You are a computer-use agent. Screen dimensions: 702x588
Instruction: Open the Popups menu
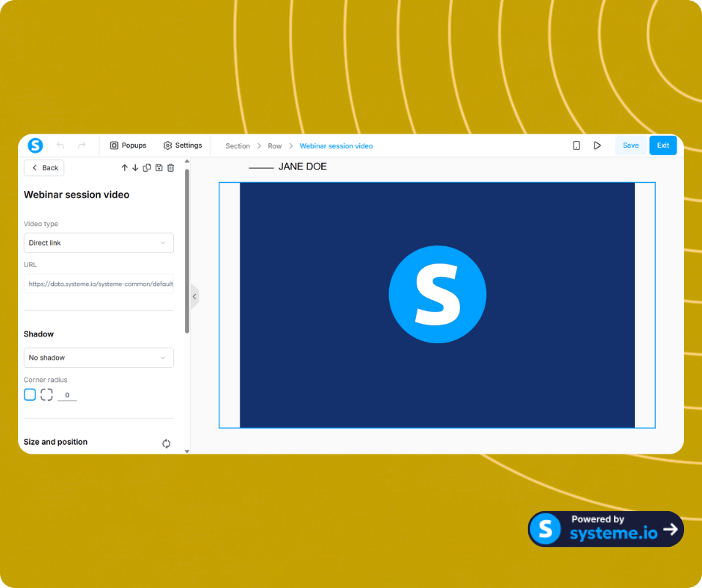(128, 146)
